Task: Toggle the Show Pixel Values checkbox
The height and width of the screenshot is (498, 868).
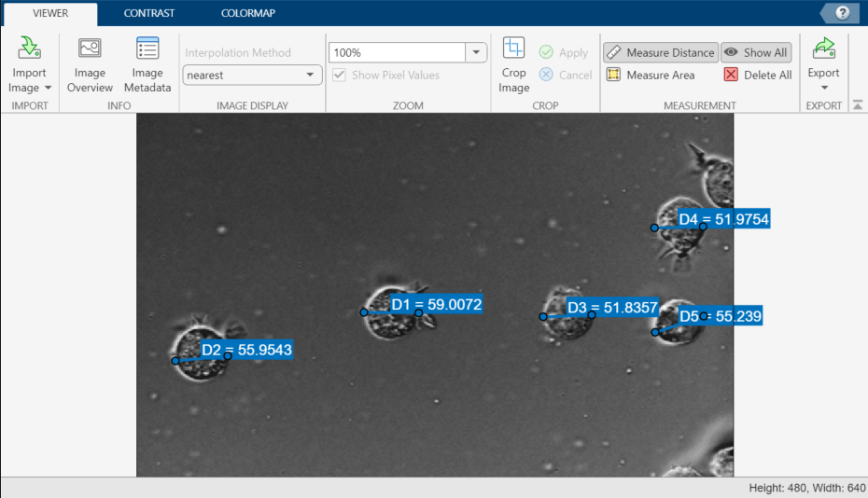Action: (340, 75)
